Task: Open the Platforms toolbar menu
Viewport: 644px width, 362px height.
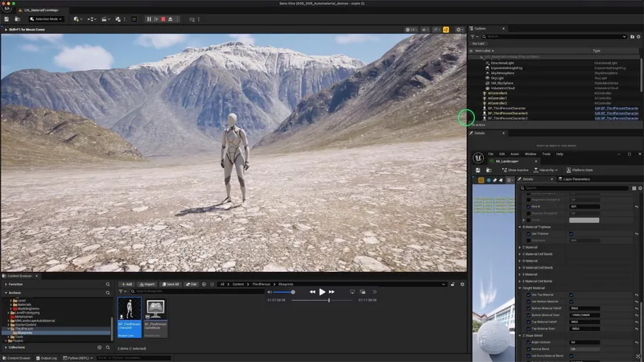Action: pos(192,19)
